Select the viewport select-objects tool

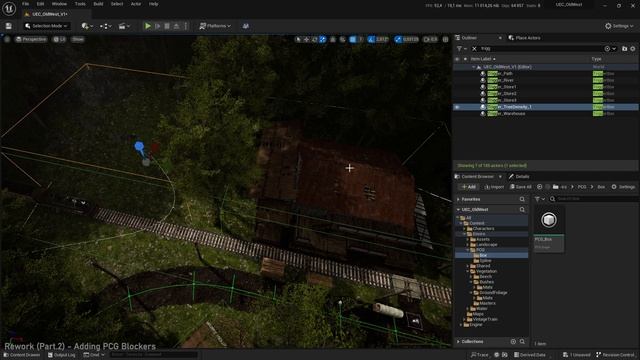[x=298, y=39]
